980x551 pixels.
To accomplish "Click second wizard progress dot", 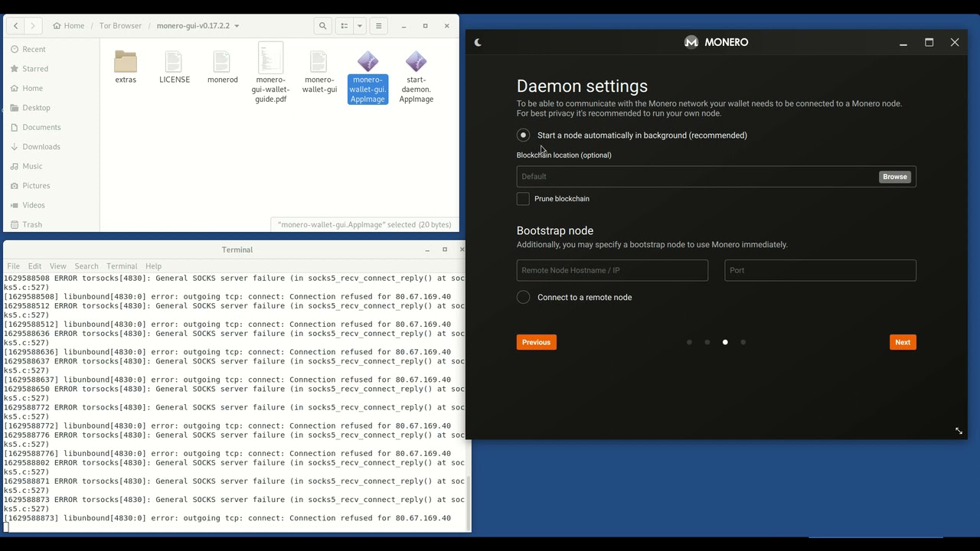I will [x=707, y=342].
